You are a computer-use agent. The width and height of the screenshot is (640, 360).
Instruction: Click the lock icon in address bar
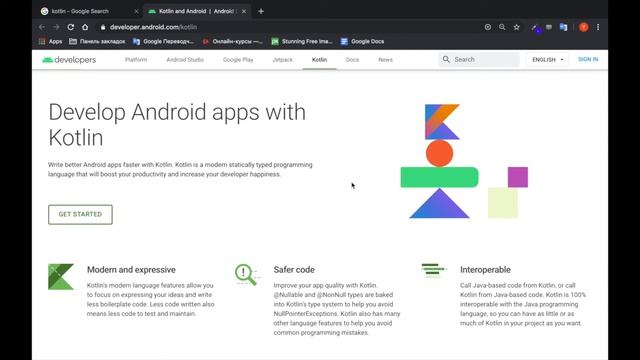pos(103,27)
